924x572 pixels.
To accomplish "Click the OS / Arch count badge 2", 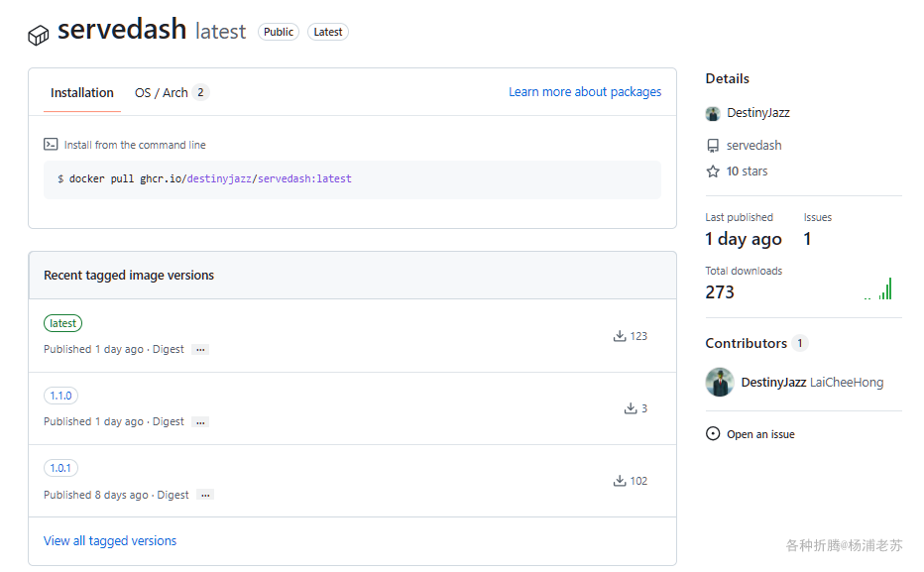I will (200, 92).
